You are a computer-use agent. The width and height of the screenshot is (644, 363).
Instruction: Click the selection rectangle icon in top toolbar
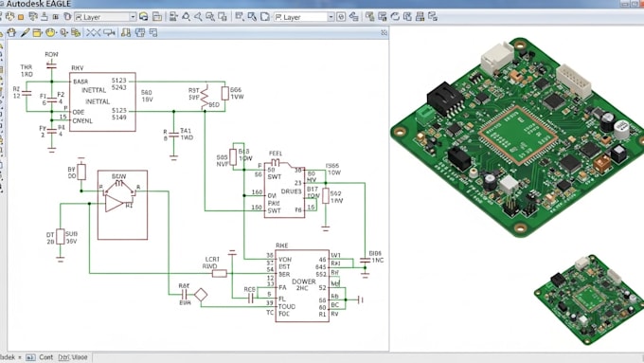(x=239, y=17)
